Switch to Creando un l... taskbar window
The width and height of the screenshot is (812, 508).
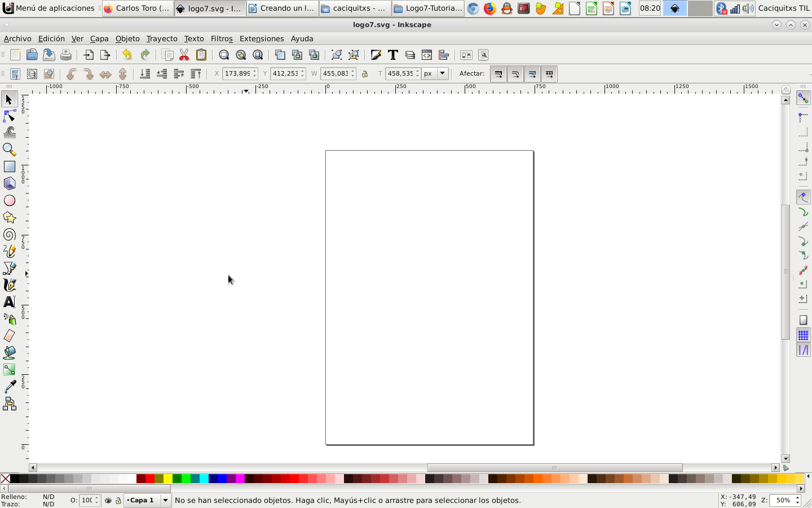283,8
